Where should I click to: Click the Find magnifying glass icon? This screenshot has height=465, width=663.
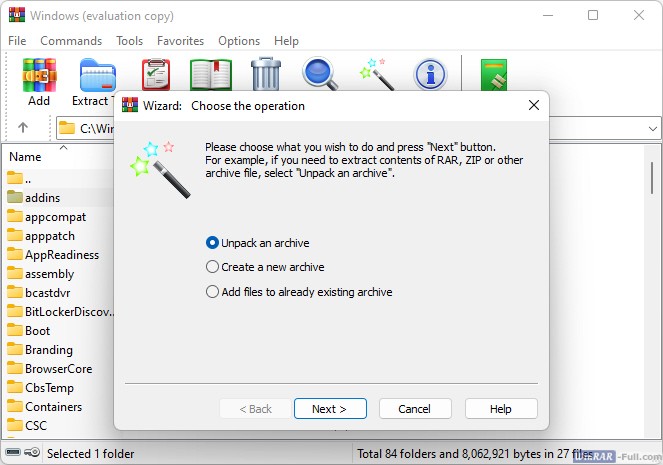pos(321,75)
